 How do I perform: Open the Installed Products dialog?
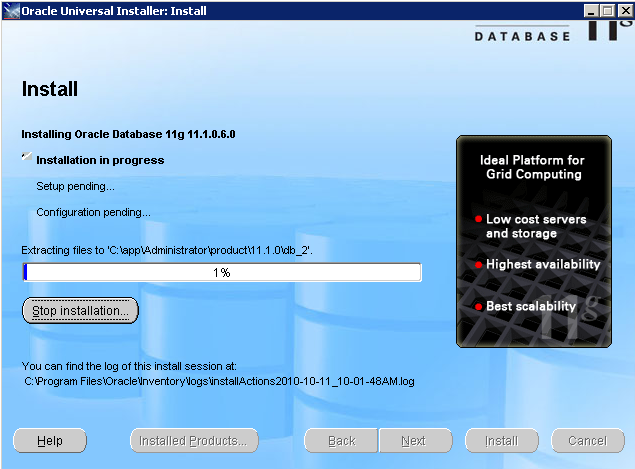194,441
